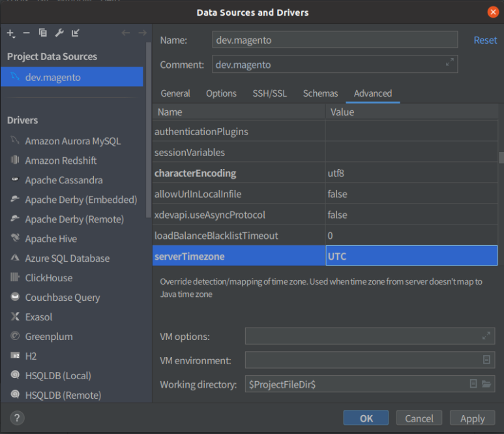504x434 pixels.
Task: Click the Cancel button
Action: coord(419,418)
